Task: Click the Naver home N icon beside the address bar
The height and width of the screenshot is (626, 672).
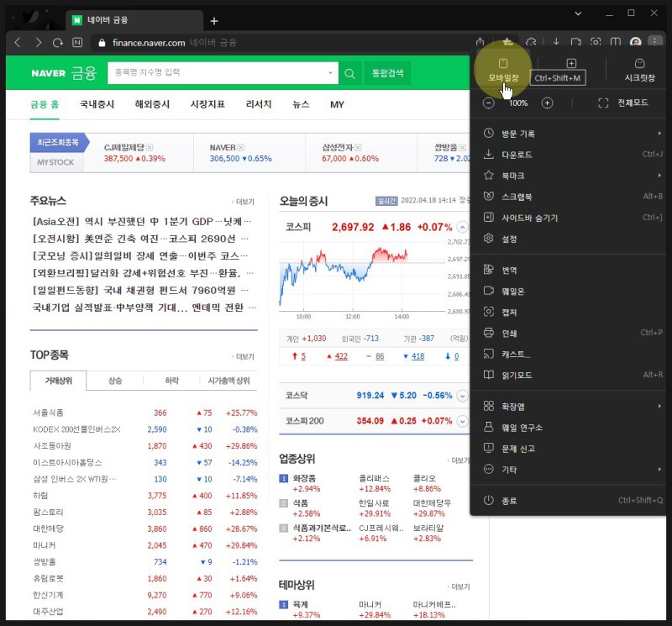Action: point(77,43)
